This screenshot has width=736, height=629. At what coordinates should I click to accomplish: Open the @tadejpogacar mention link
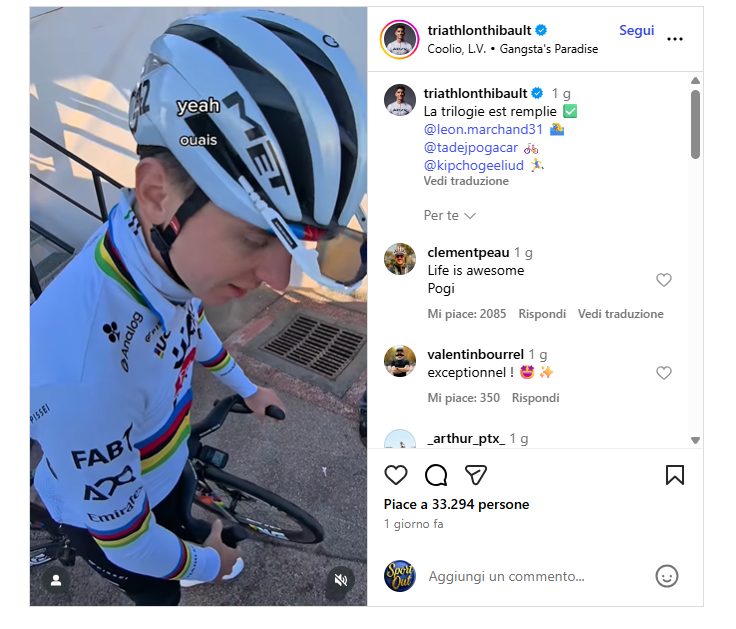click(x=471, y=147)
